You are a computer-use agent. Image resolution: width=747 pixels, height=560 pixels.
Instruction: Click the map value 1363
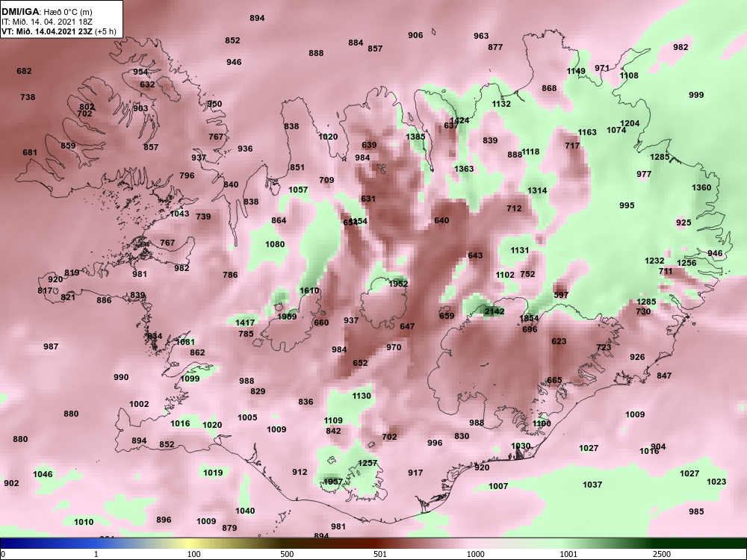click(x=464, y=169)
